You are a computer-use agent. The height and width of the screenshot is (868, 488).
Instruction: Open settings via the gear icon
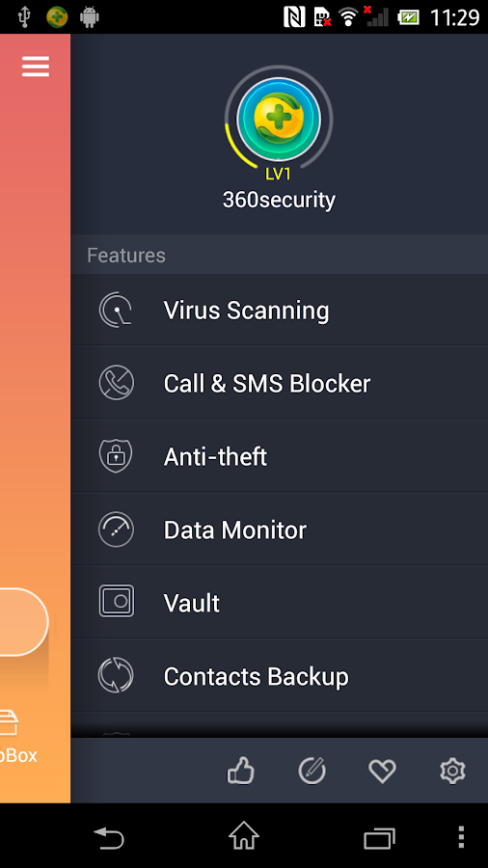point(452,771)
